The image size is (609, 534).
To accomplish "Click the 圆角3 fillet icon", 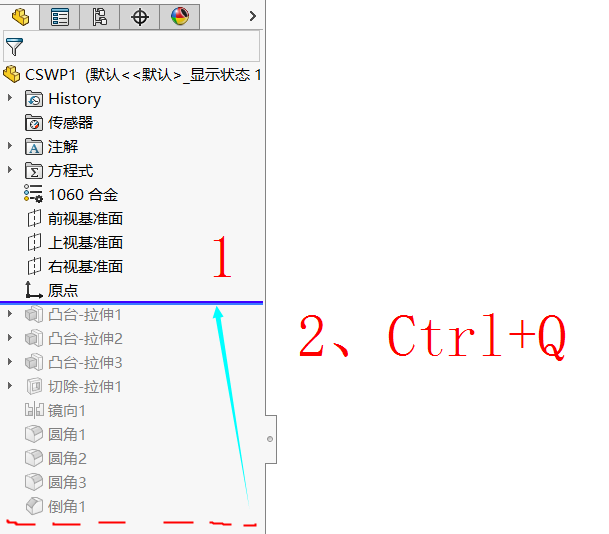I will coord(34,482).
